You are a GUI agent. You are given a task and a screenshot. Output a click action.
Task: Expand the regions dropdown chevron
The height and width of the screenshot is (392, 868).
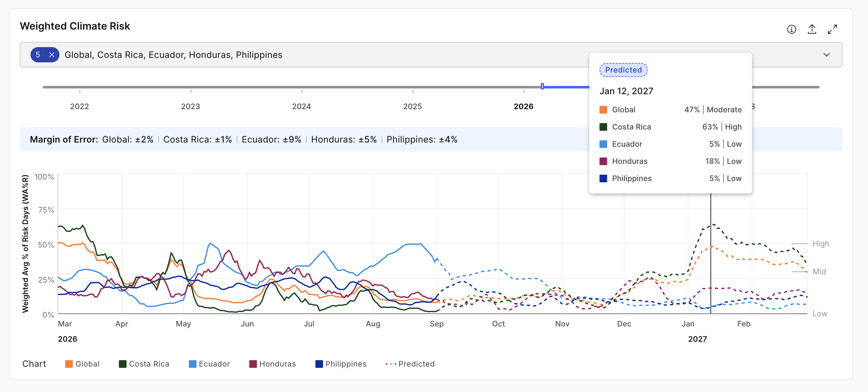tap(827, 55)
